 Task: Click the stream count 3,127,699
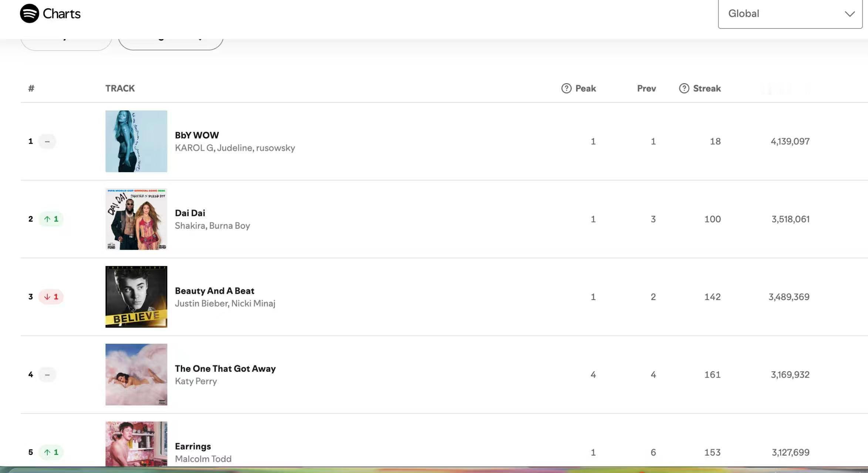[x=790, y=453]
